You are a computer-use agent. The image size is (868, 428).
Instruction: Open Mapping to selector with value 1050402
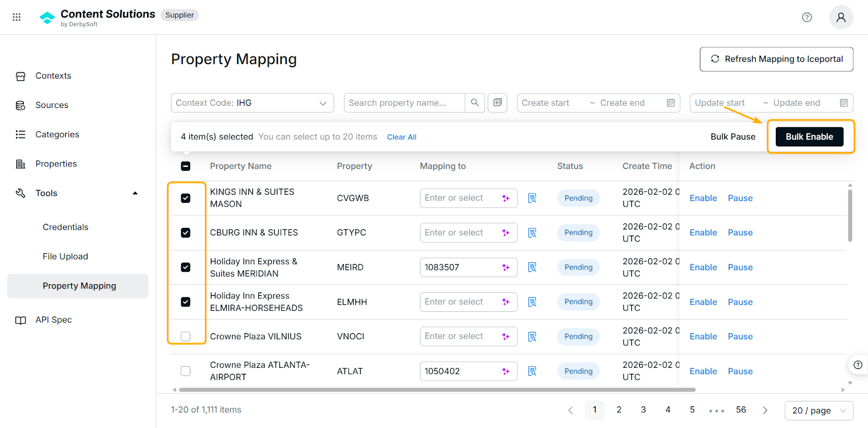coord(469,371)
